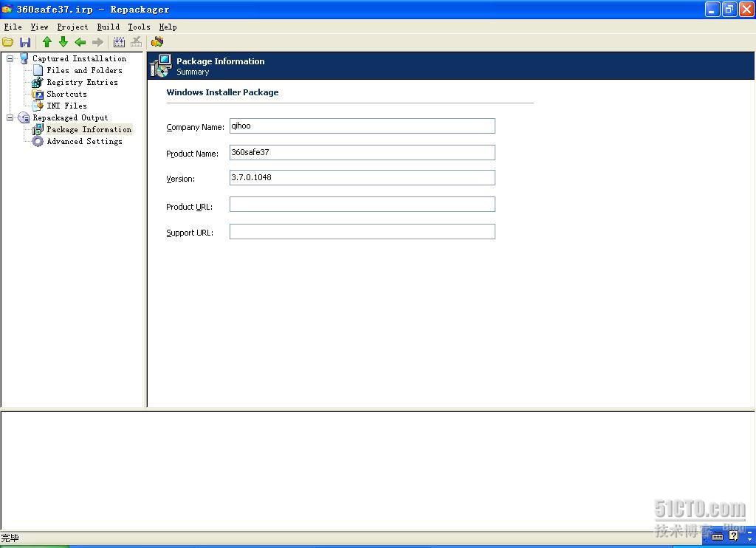
Task: Open Shortcuts in the tree
Action: tap(66, 94)
